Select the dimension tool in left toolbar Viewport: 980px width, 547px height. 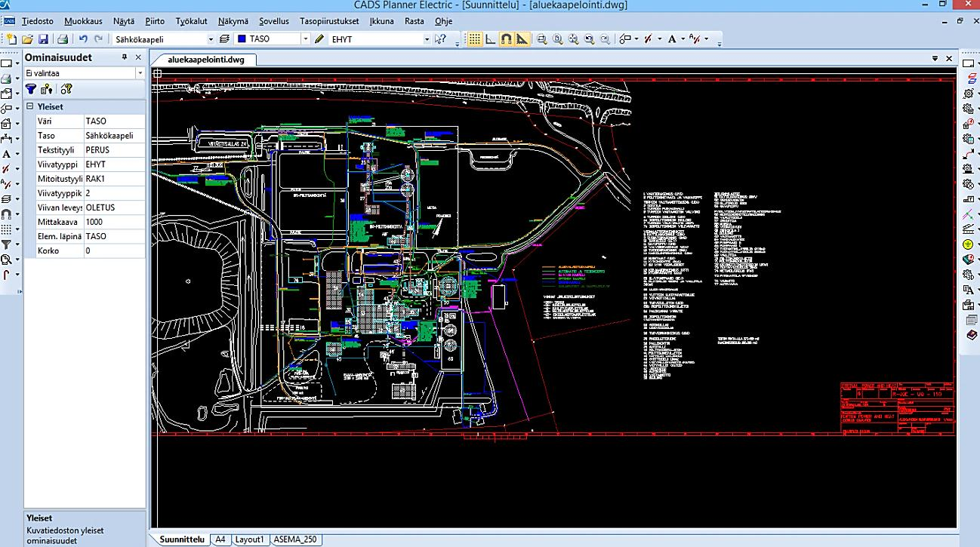pos(7,139)
